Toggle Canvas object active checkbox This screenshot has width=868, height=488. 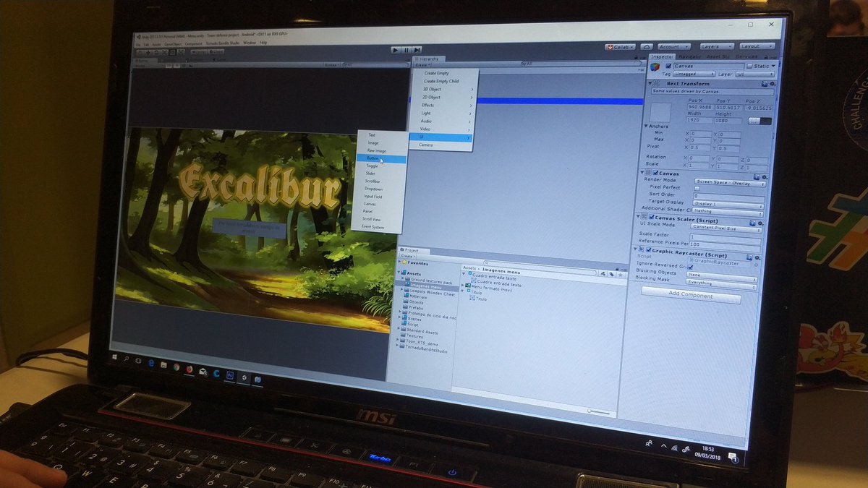click(668, 66)
